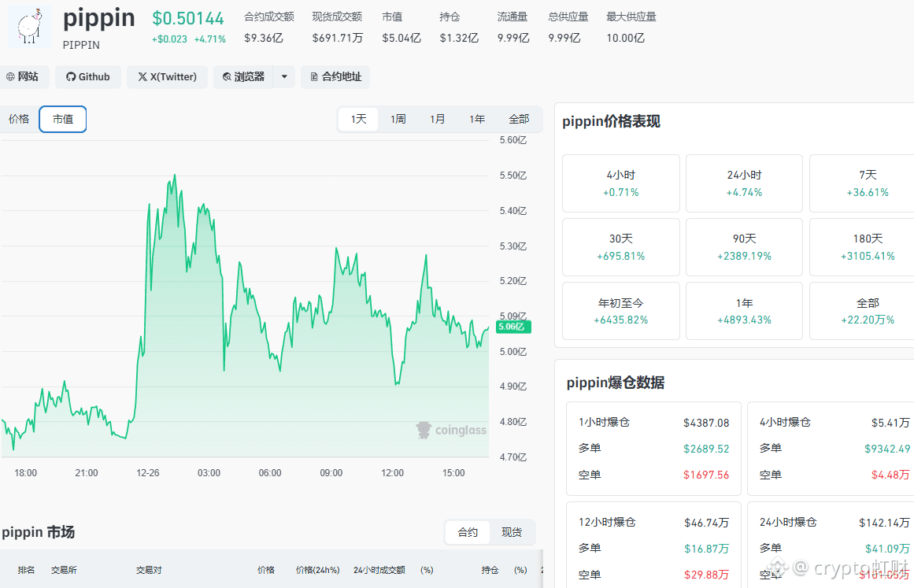The width and height of the screenshot is (914, 588).
Task: Switch chart to 价格 view
Action: tap(19, 119)
